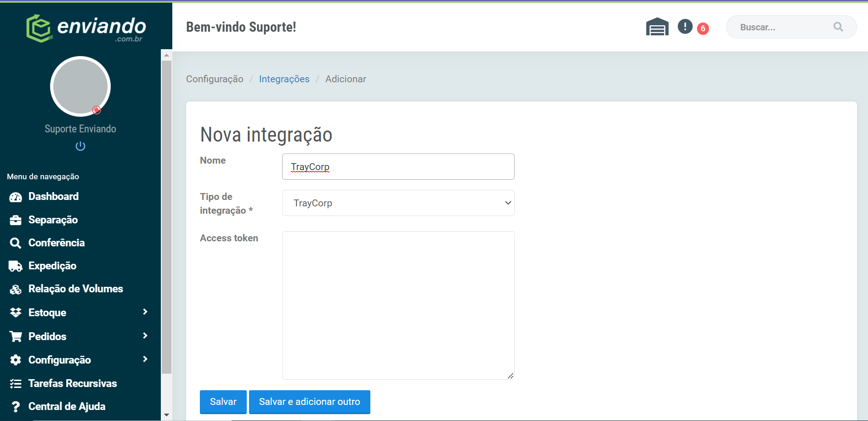
Task: Click the red notification badge showing 6
Action: [x=703, y=28]
